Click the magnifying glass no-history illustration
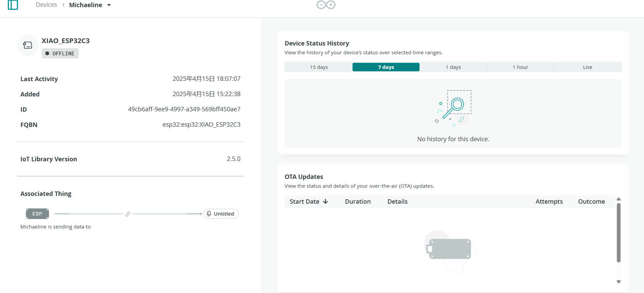The height and width of the screenshot is (293, 644). [453, 108]
